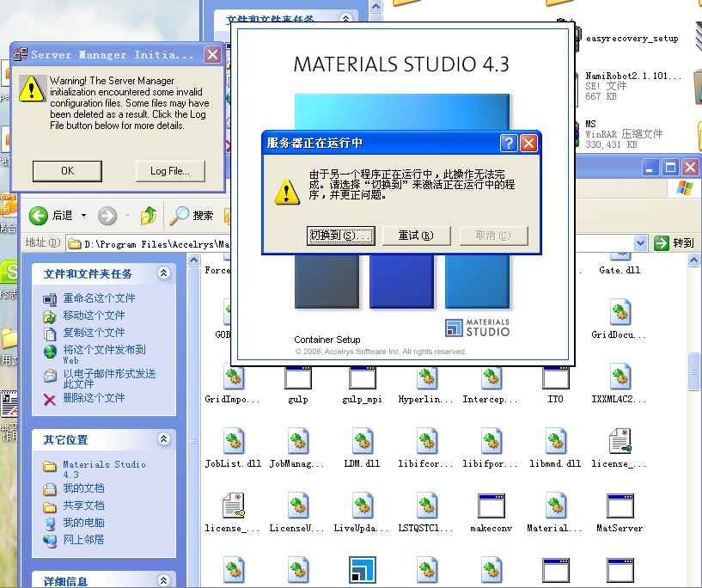Viewport: 702px width, 588px height.
Task: Select the Gate.dll file label
Action: (620, 270)
